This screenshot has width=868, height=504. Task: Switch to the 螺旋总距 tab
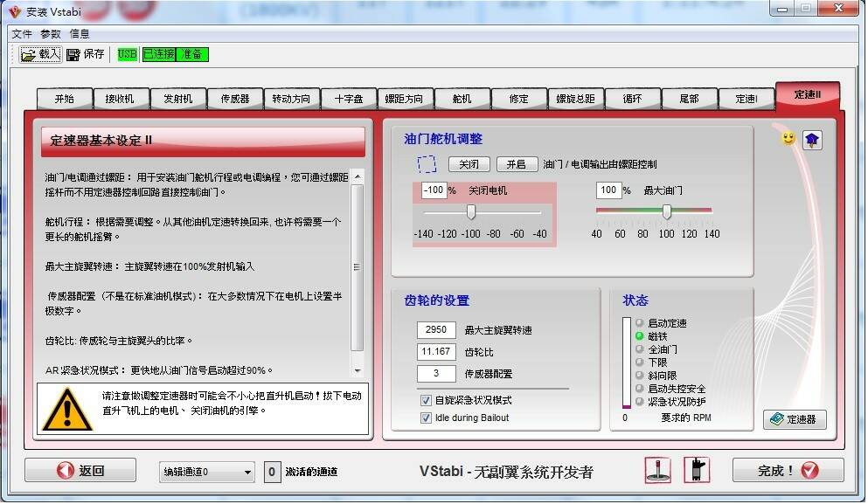click(575, 99)
